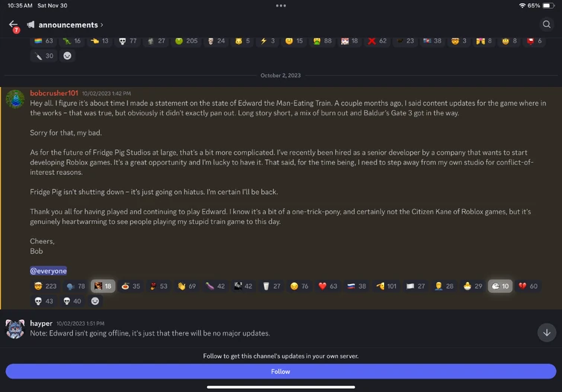The height and width of the screenshot is (392, 562).
Task: Click the @everyone mention
Action: pos(48,271)
